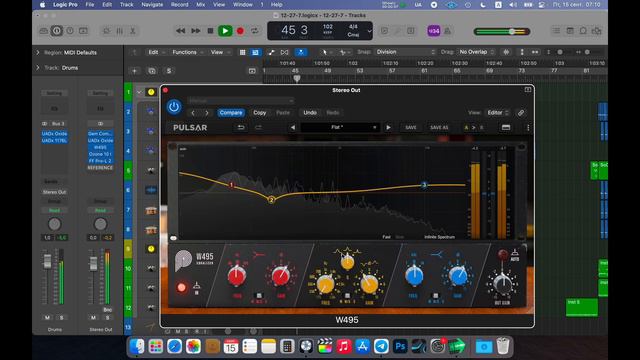Toggle the purple Count-in 1234 button

[433, 31]
